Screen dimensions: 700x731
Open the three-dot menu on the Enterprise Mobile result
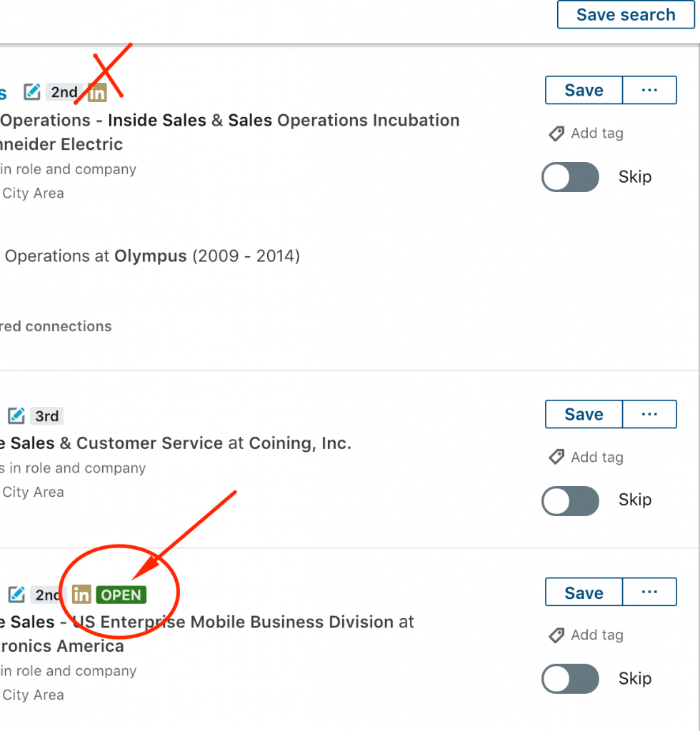(649, 592)
